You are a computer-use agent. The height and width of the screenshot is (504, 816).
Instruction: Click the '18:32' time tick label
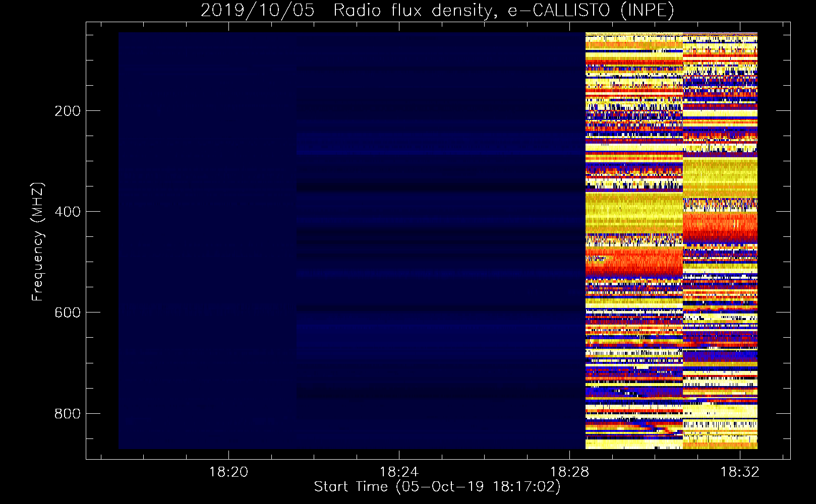tap(740, 472)
